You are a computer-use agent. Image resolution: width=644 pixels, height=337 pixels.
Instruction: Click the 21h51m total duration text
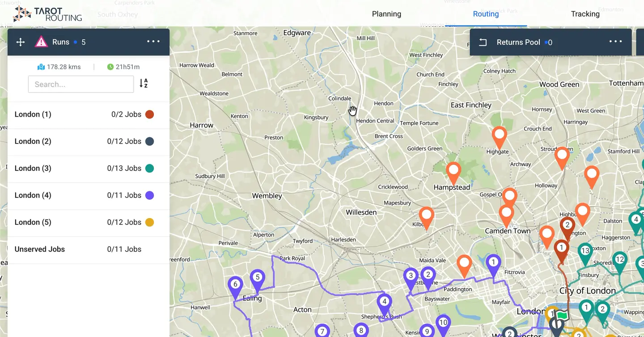pyautogui.click(x=127, y=67)
